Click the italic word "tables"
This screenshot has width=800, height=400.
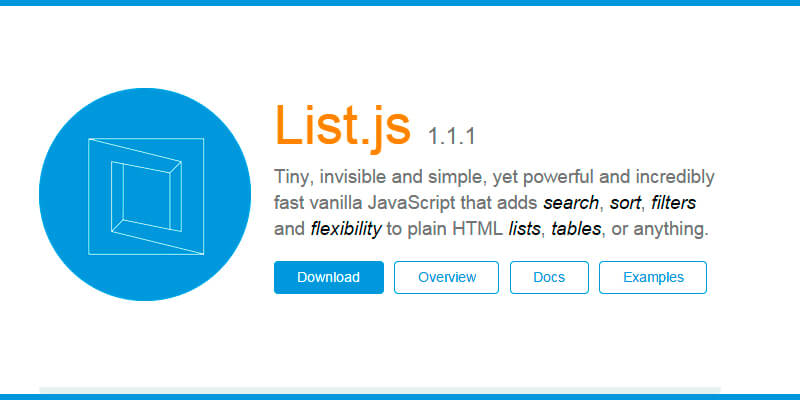point(576,229)
